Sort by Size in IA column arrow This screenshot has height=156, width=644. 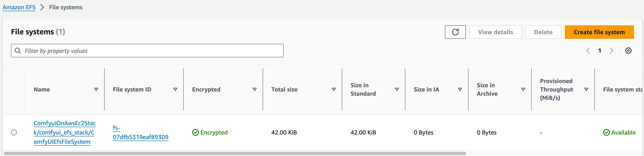pos(460,89)
